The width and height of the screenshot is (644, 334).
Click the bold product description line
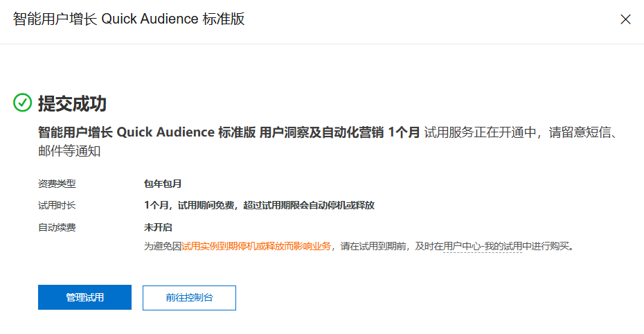(229, 132)
